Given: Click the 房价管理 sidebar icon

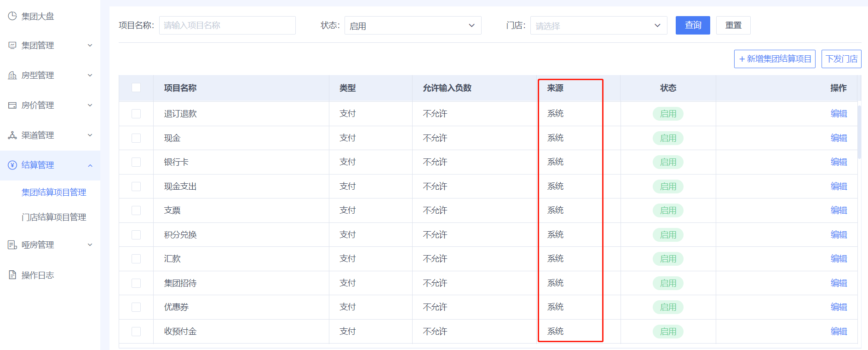Looking at the screenshot, I should [x=12, y=105].
